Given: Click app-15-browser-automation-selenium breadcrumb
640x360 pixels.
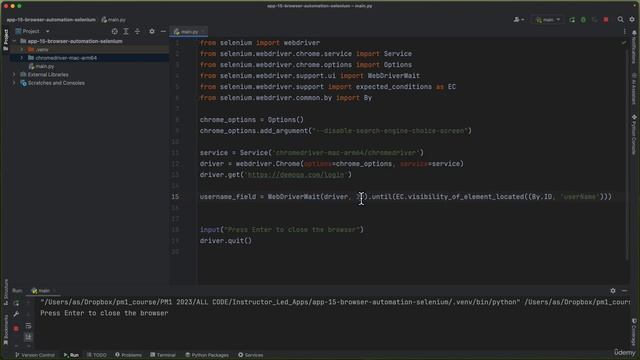Looking at the screenshot, I should coord(51,20).
